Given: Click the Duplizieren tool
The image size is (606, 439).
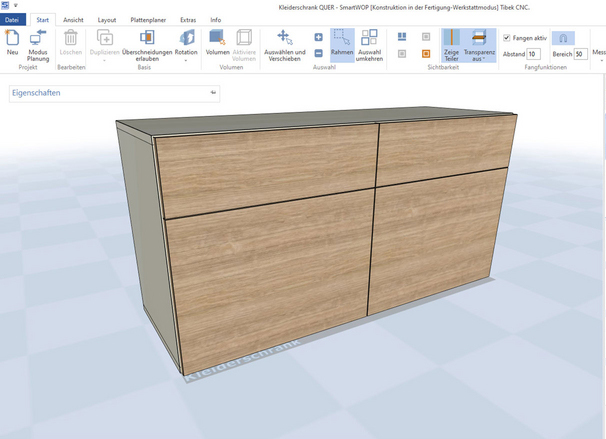Looking at the screenshot, I should tap(105, 43).
